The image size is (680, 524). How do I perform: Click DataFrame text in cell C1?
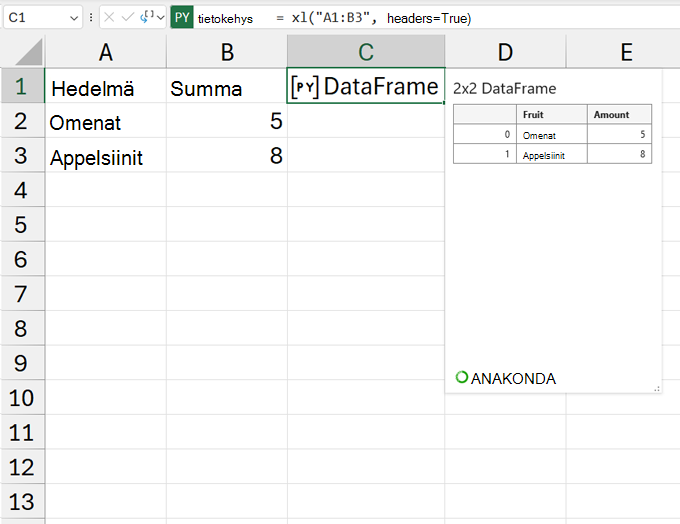pos(381,86)
